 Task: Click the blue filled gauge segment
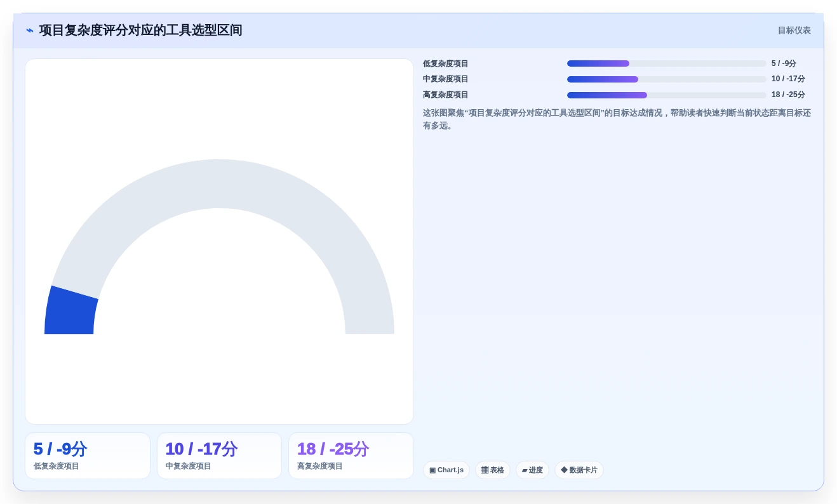(70, 312)
